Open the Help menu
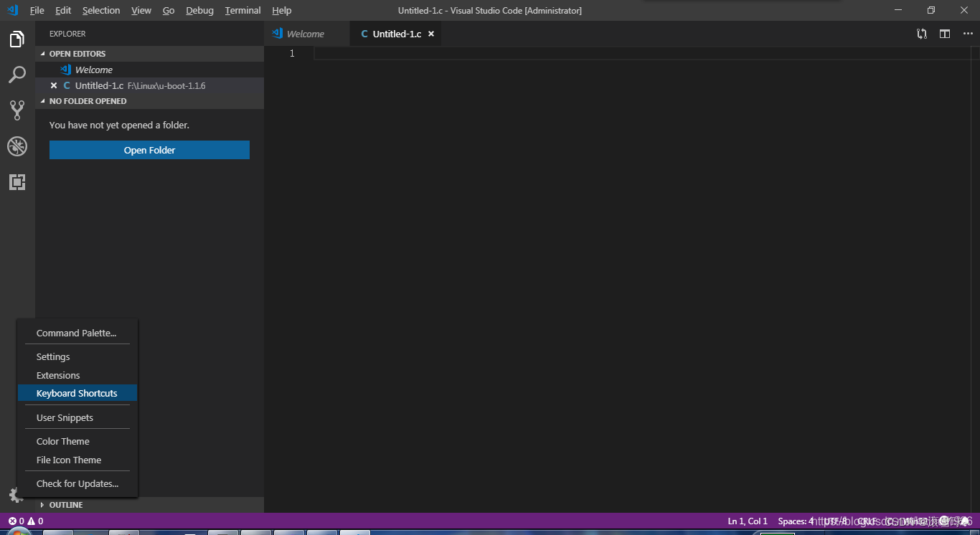Viewport: 980px width, 535px height. [x=282, y=10]
